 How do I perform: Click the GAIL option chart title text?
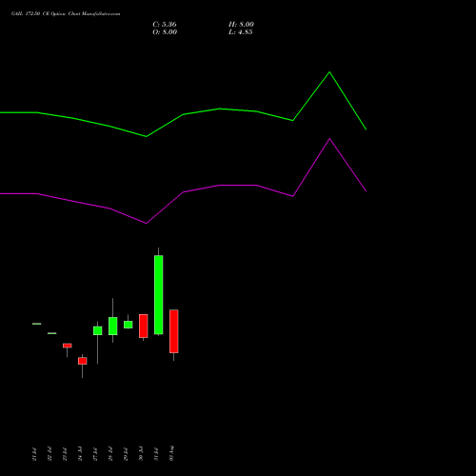click(x=66, y=14)
